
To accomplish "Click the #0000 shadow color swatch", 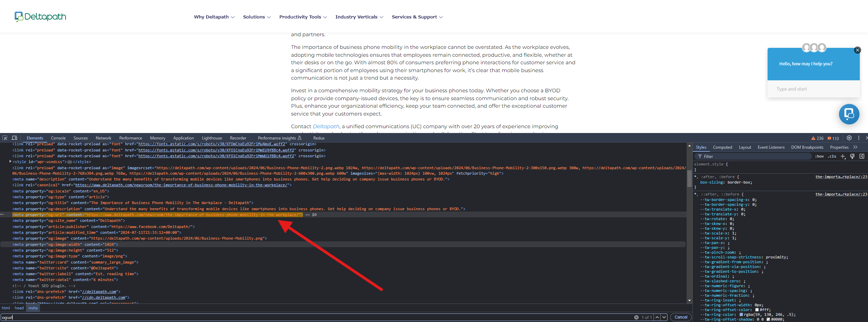I will (x=768, y=319).
